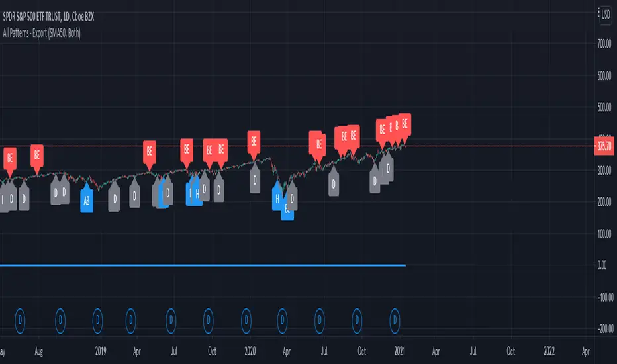Select the dividend D marker above Jul 2020
The height and width of the screenshot is (364, 617).
320,321
